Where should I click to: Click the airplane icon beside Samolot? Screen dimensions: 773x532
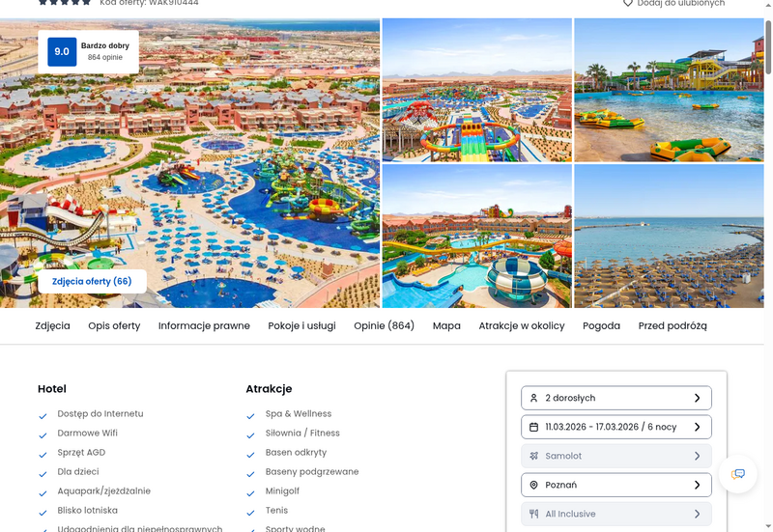coord(533,456)
